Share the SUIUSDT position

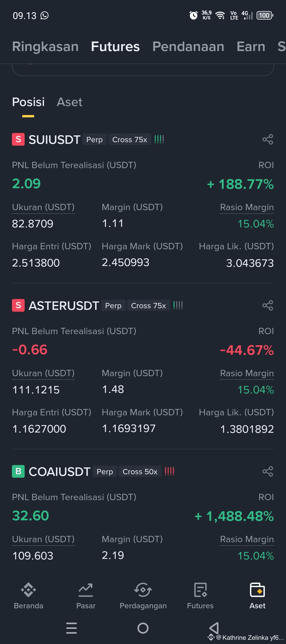coord(268,139)
